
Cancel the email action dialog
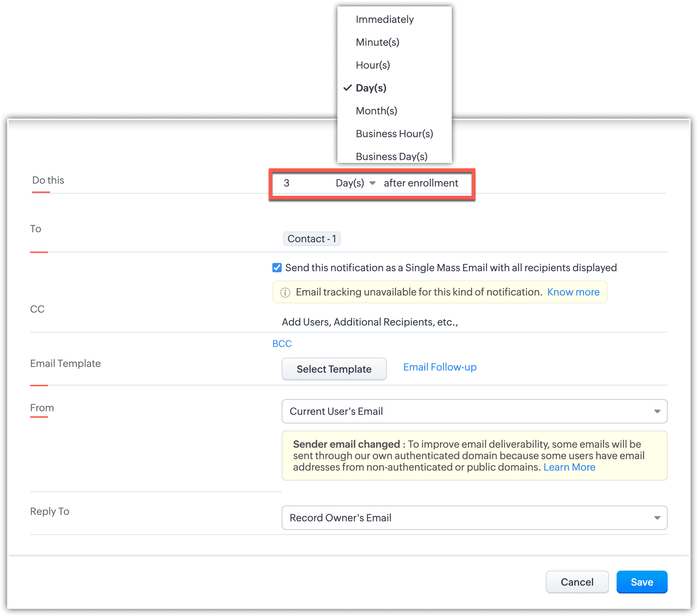pyautogui.click(x=577, y=582)
